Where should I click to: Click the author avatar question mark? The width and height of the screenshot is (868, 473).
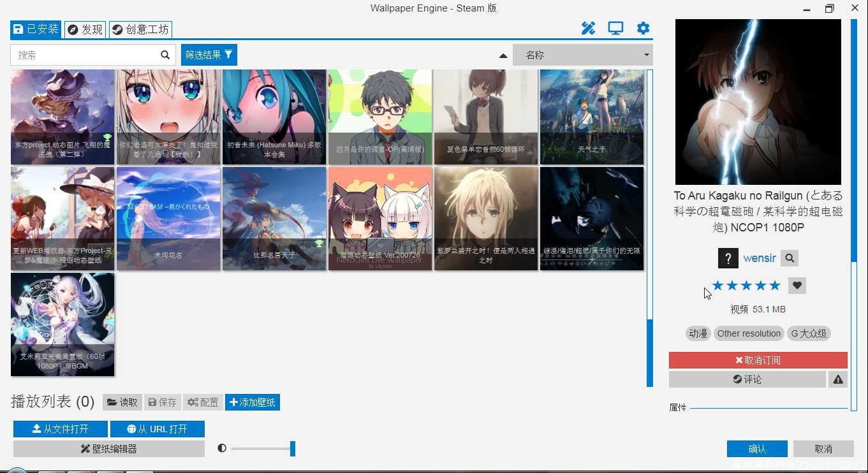[x=728, y=258]
